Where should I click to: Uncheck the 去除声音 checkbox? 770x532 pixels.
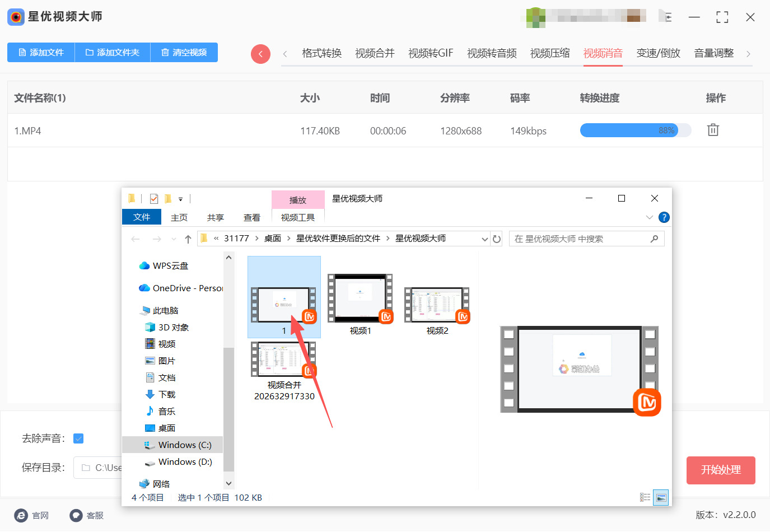pyautogui.click(x=78, y=438)
